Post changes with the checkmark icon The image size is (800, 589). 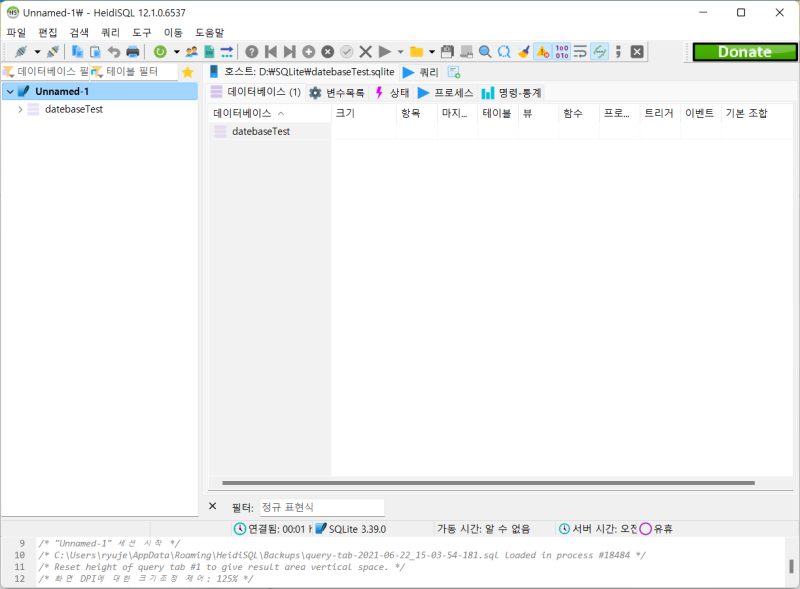[x=346, y=52]
